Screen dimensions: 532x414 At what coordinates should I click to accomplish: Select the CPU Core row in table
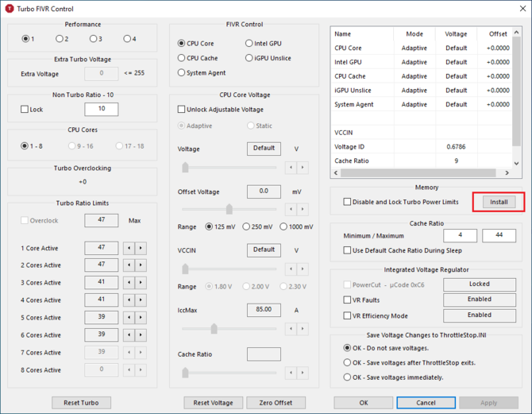point(421,48)
